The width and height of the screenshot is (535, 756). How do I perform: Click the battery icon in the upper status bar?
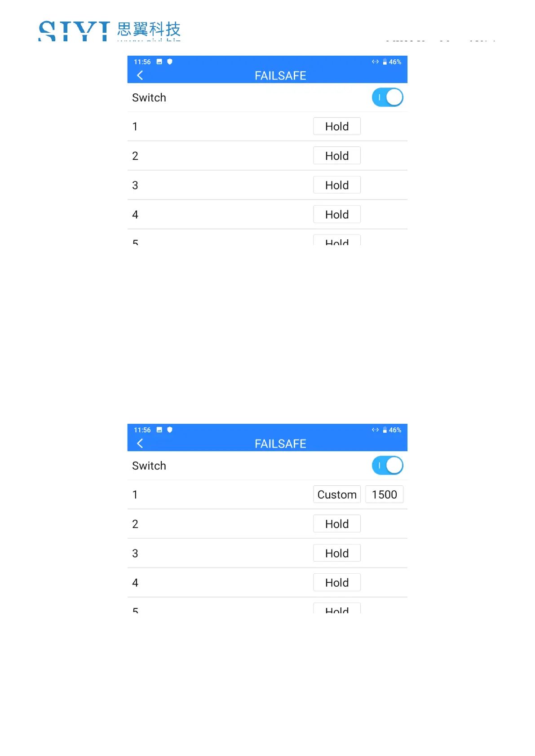tap(385, 62)
